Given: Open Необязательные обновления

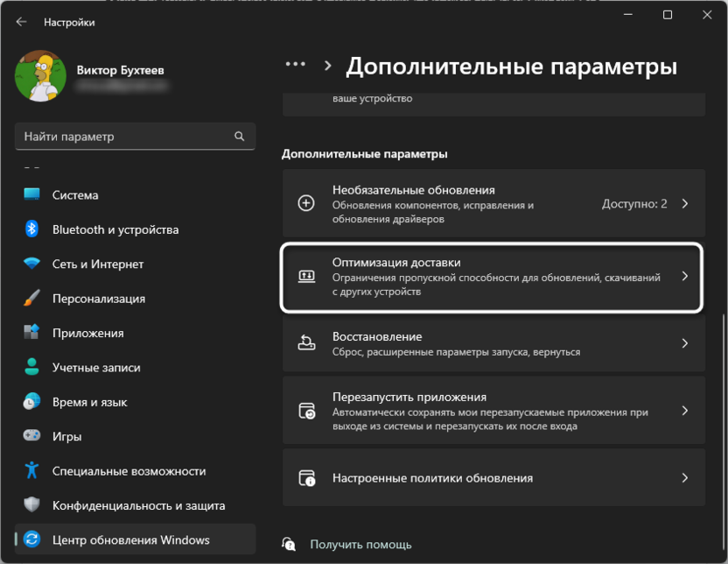Looking at the screenshot, I should (x=493, y=203).
